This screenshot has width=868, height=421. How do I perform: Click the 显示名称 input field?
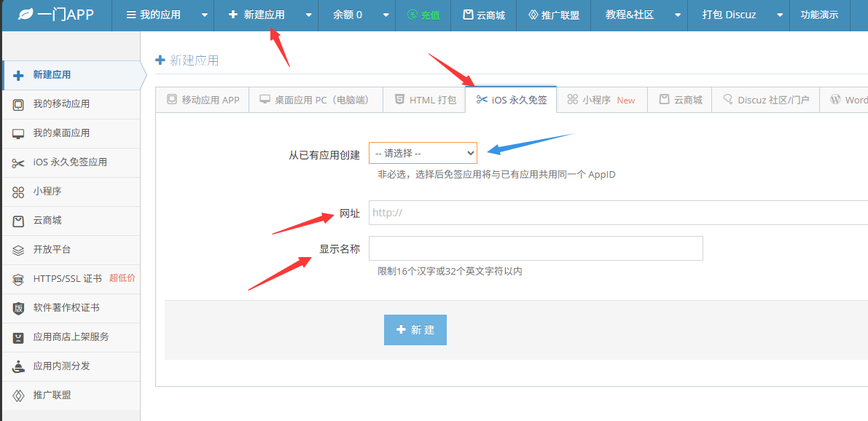click(x=536, y=248)
